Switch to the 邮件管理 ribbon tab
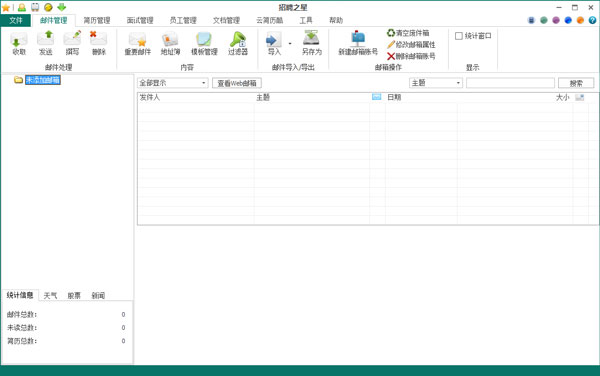 tap(54, 20)
